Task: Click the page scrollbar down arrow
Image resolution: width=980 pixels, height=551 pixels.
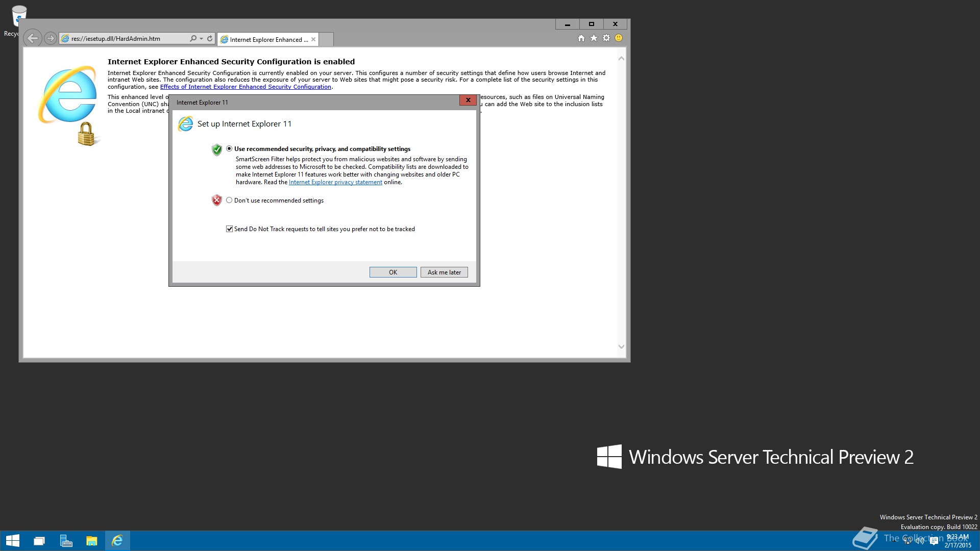Action: (x=621, y=346)
